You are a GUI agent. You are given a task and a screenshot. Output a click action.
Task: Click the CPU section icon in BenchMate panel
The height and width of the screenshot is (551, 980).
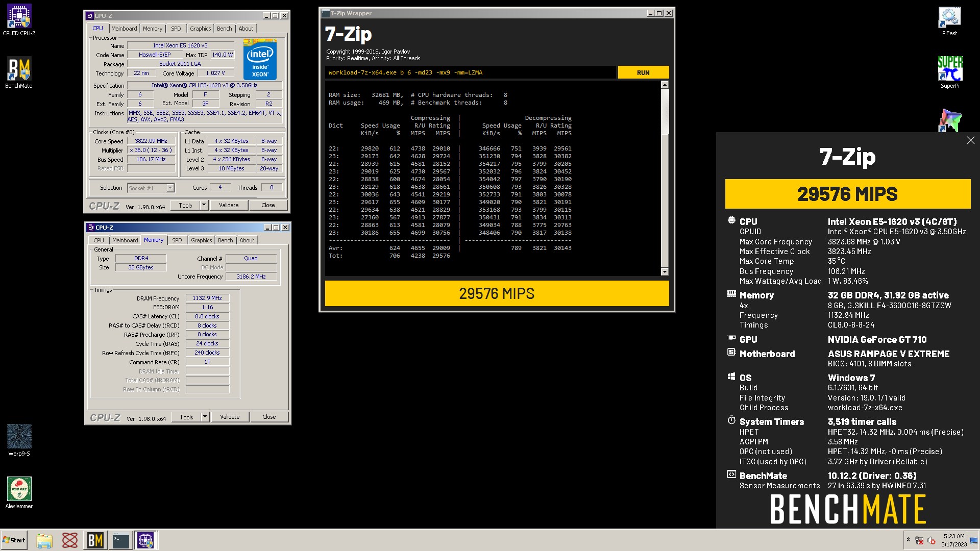(x=731, y=221)
